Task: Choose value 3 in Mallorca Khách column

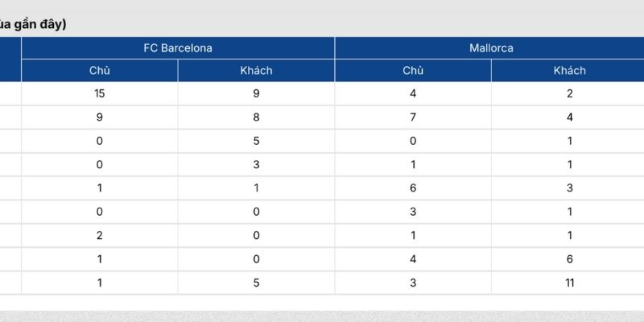Action: [569, 188]
